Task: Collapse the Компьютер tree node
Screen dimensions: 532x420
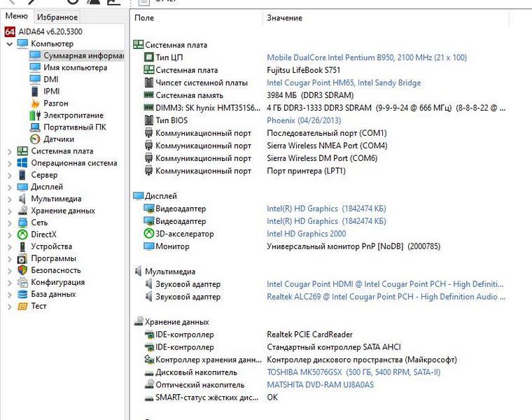Action: [9, 44]
